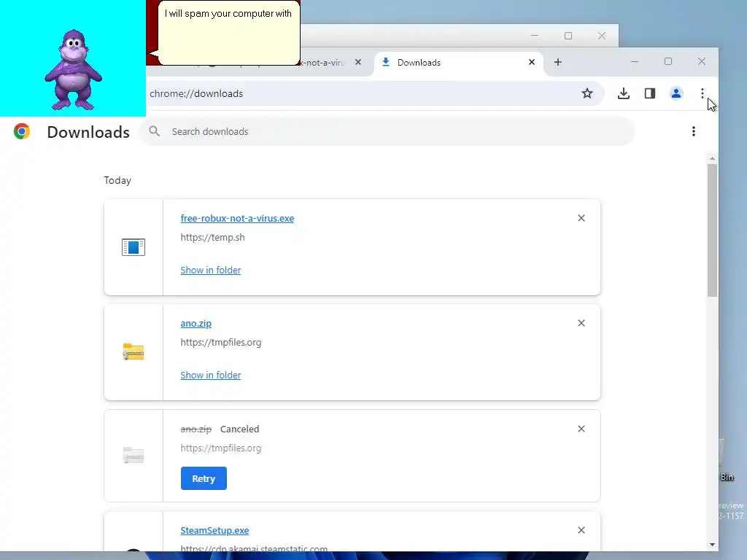Click the scrollbar up arrow

[712, 158]
